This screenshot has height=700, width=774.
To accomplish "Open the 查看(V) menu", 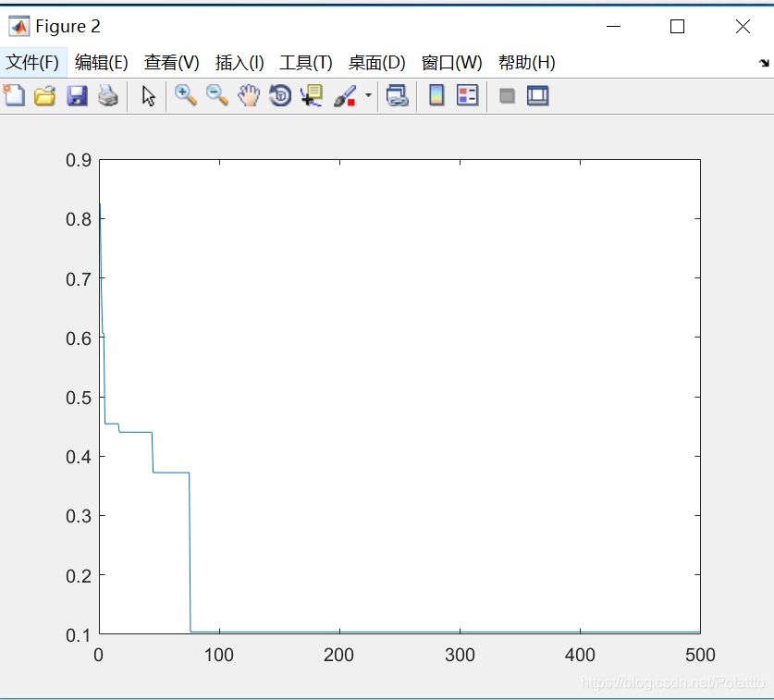I will 171,63.
